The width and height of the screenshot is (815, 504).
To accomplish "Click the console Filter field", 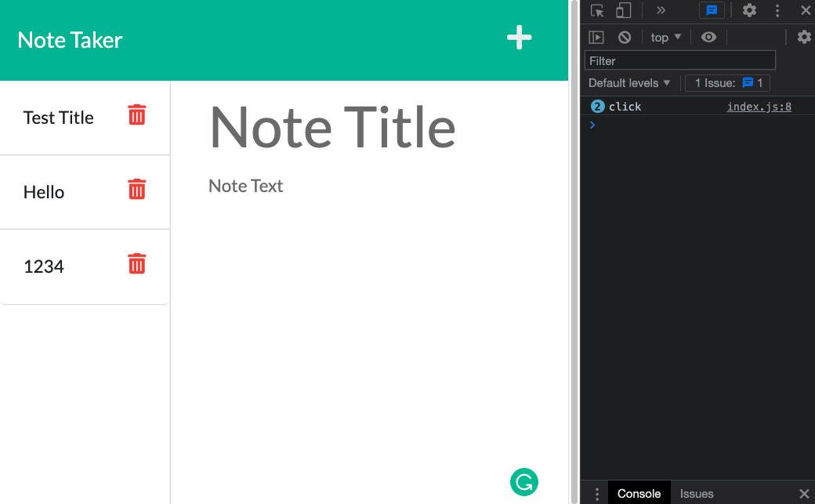I will [x=680, y=60].
